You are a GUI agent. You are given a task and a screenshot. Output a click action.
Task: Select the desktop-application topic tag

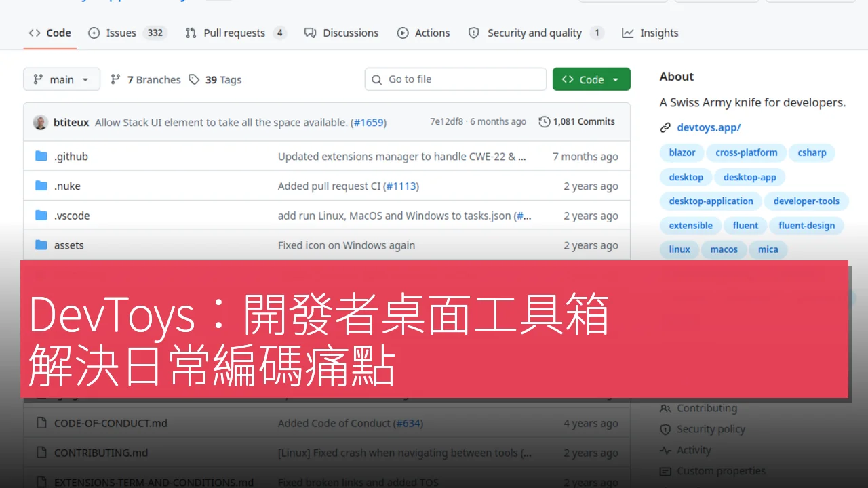click(x=711, y=201)
